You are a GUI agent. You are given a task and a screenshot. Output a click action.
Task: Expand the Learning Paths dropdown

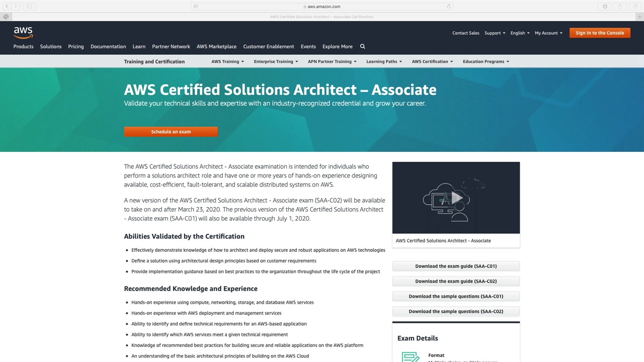(x=384, y=61)
